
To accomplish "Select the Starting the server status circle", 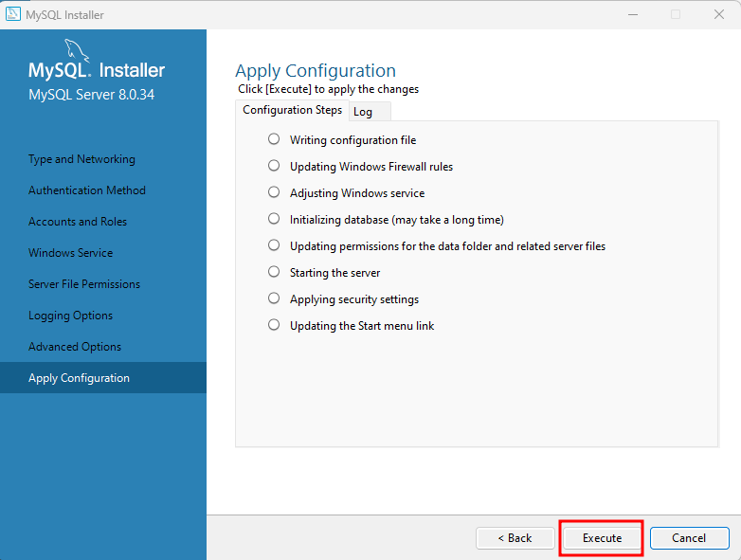I will pyautogui.click(x=274, y=271).
